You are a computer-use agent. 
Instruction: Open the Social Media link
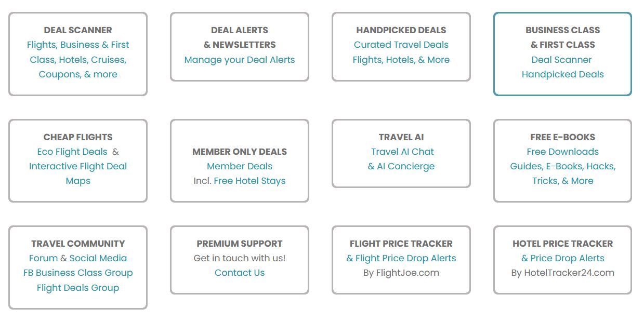98,258
